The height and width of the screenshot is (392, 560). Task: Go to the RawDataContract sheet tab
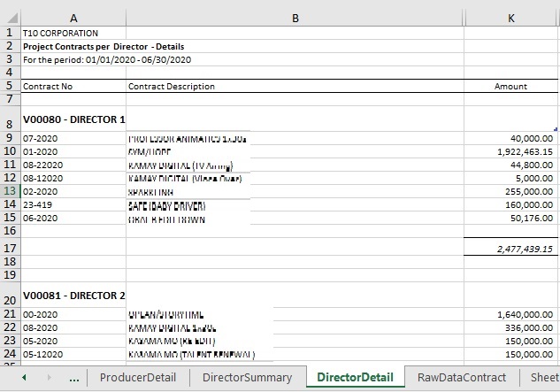461,378
